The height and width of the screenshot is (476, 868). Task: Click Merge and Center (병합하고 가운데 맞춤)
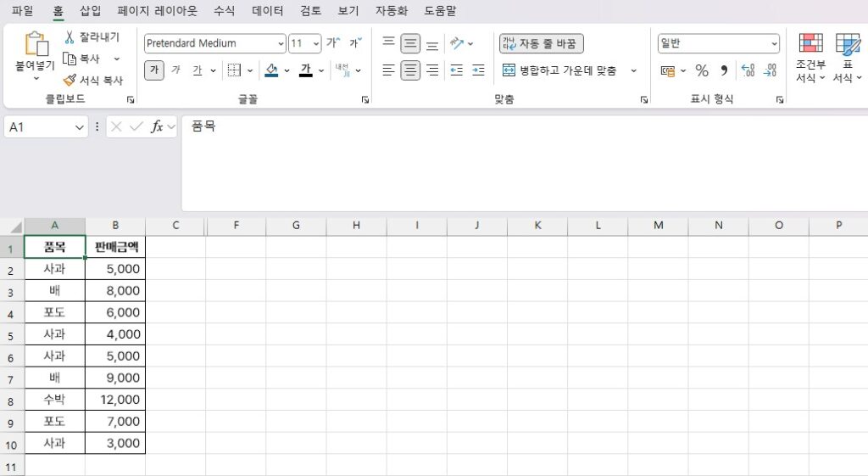[x=559, y=70]
